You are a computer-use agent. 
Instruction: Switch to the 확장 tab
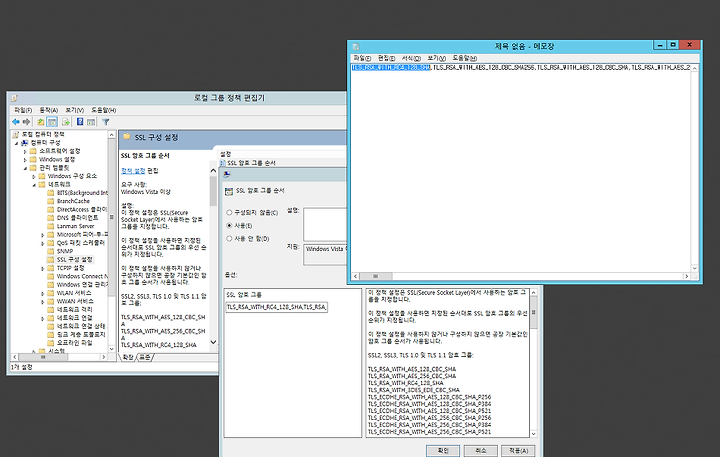(128, 357)
